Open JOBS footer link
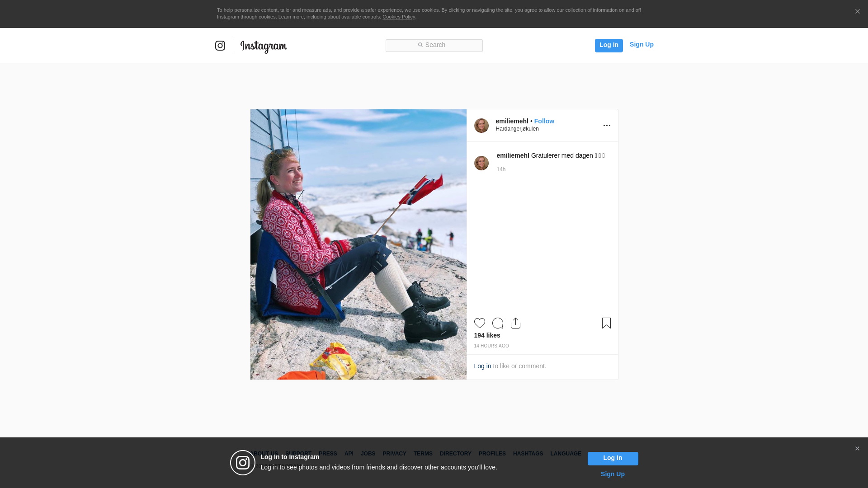This screenshot has height=488, width=868. point(368,454)
